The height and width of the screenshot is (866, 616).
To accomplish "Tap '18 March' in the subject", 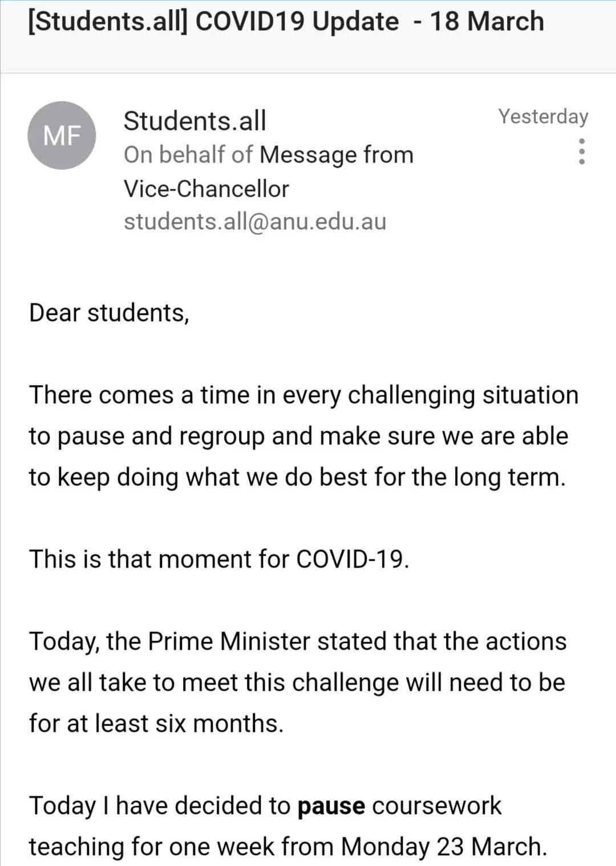I will (487, 22).
